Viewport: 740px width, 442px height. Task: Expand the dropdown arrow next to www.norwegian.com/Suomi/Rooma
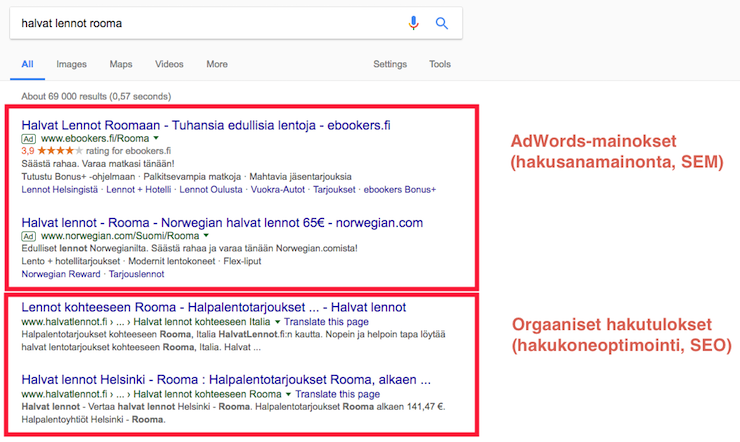pyautogui.click(x=206, y=235)
